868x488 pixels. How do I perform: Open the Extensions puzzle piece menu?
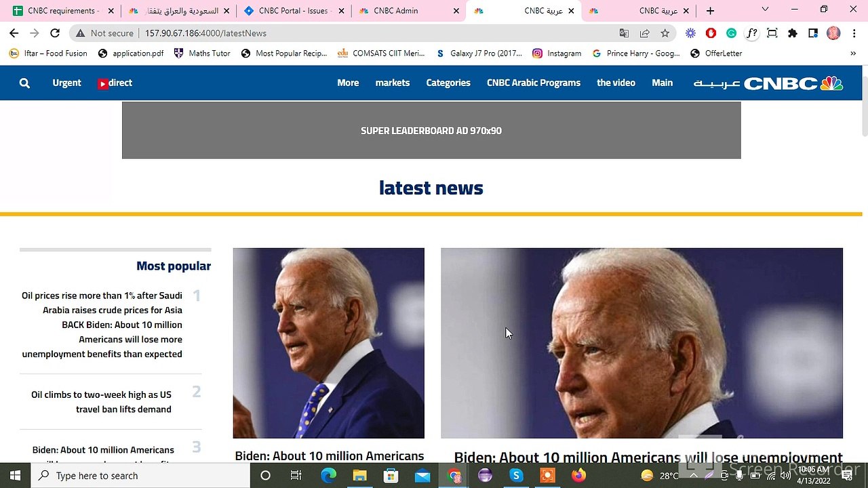pyautogui.click(x=792, y=33)
